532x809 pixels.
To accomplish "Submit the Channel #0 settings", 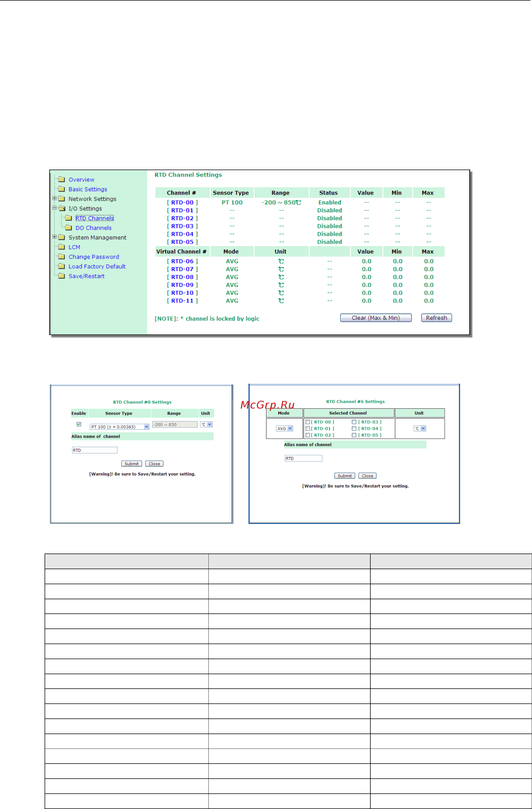I will [x=132, y=464].
